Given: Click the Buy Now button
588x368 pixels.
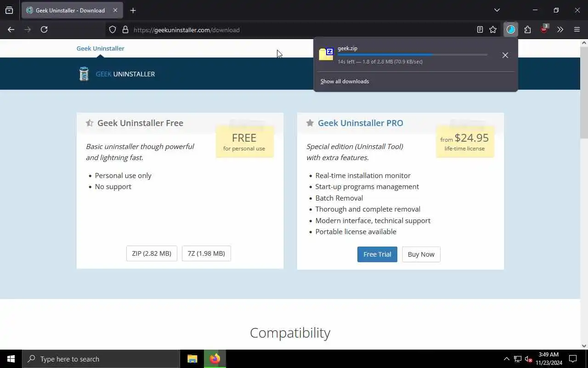Looking at the screenshot, I should (x=421, y=254).
